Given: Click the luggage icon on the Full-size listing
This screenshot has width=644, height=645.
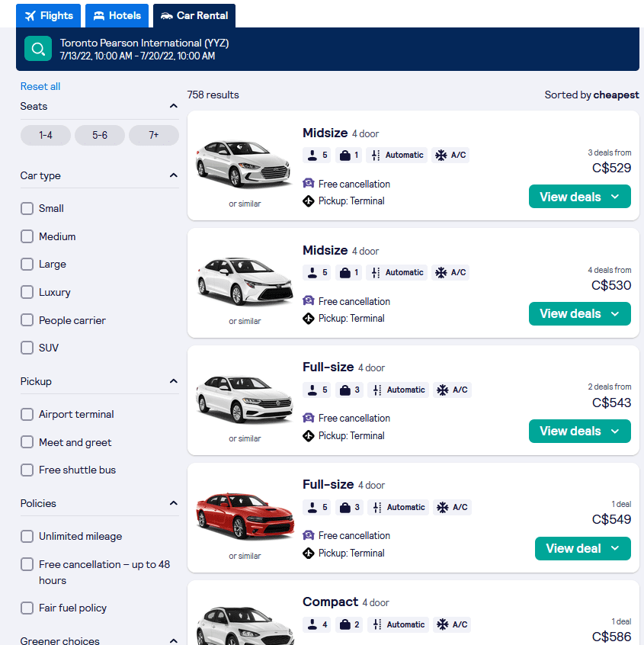Looking at the screenshot, I should [344, 390].
